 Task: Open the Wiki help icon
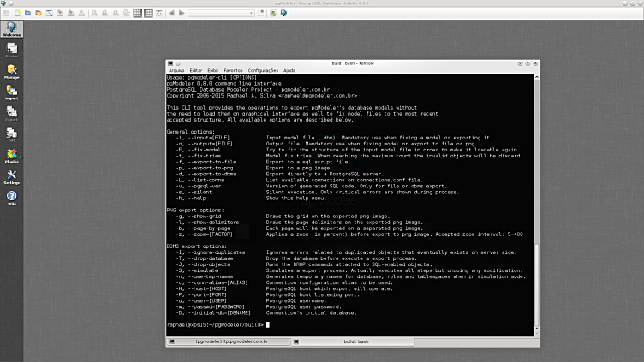[x=11, y=198]
